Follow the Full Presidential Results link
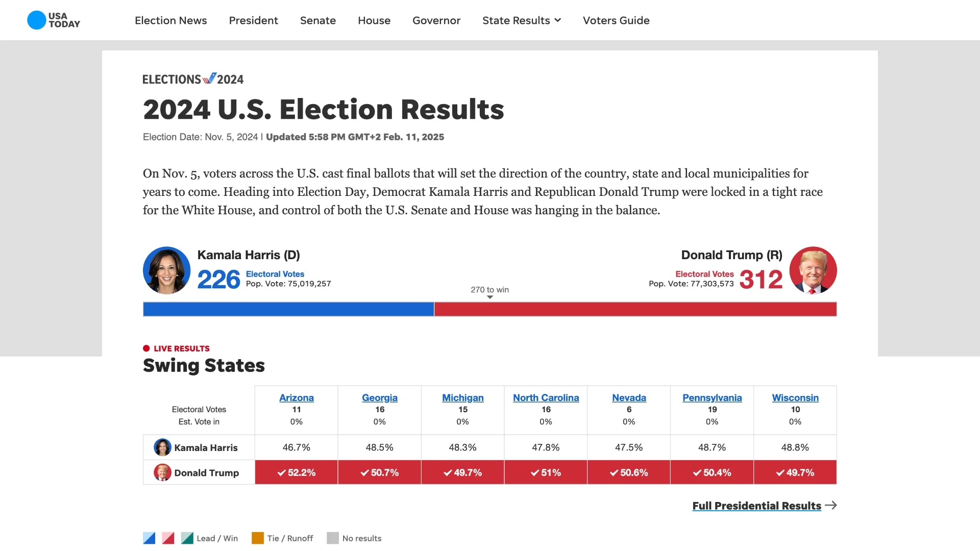The height and width of the screenshot is (551, 980). pos(756,506)
